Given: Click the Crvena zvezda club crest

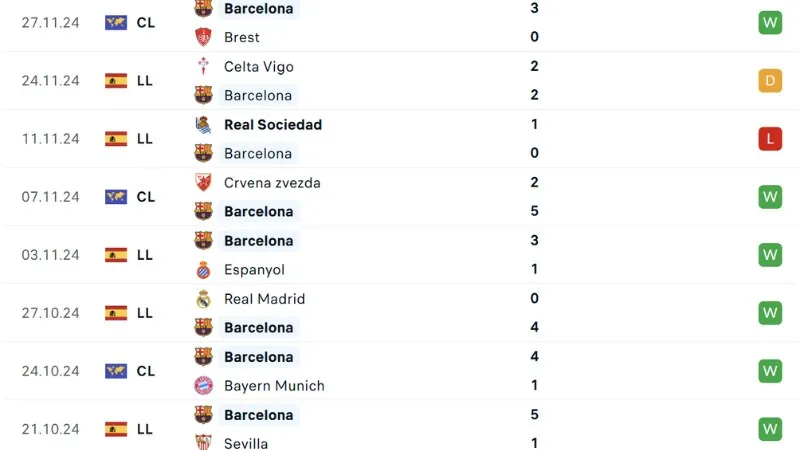Looking at the screenshot, I should [x=203, y=183].
